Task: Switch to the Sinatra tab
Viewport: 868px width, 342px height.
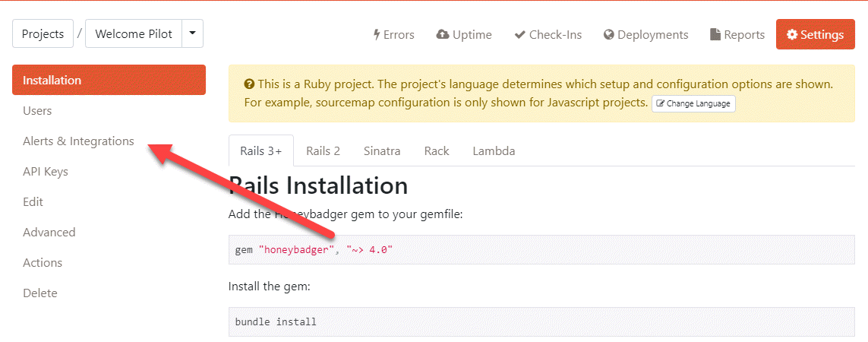Action: coord(382,150)
